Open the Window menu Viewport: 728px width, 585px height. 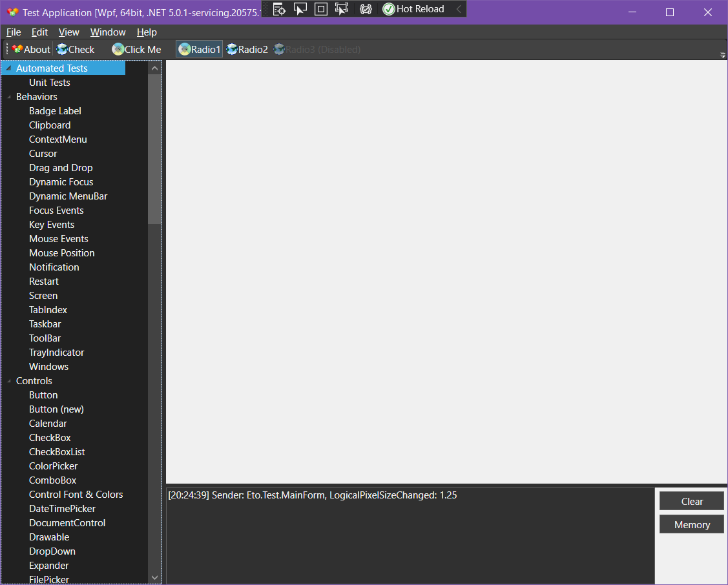coord(107,32)
